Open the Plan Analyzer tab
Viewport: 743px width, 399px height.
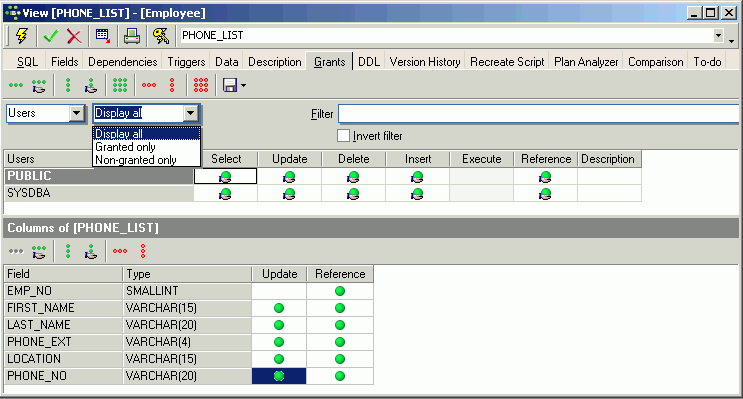click(586, 62)
